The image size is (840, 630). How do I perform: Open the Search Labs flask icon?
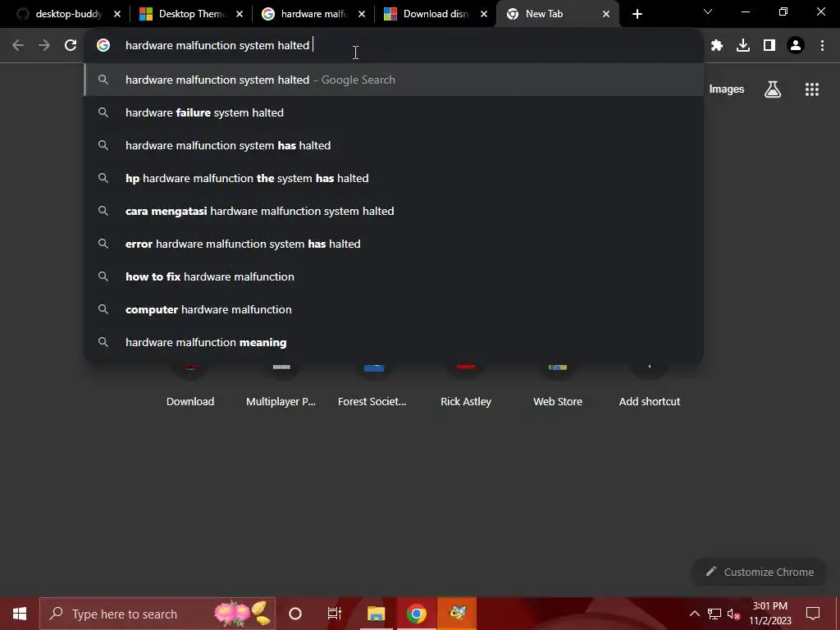coord(773,89)
